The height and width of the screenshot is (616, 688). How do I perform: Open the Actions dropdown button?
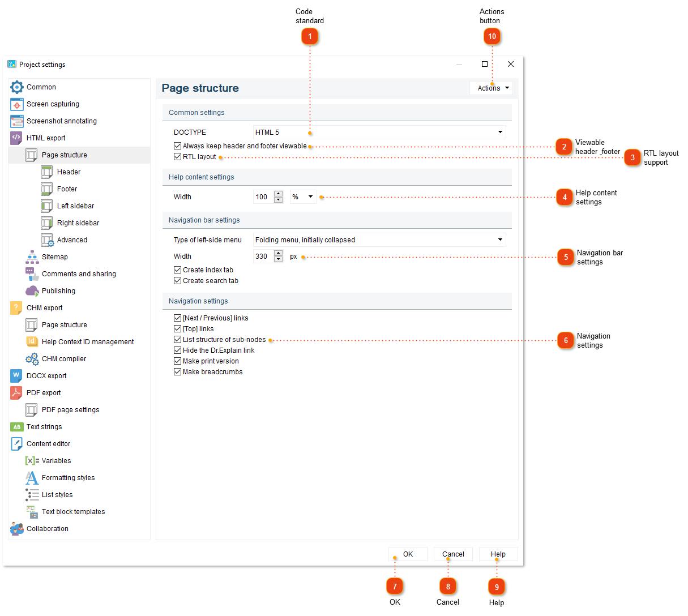click(493, 88)
